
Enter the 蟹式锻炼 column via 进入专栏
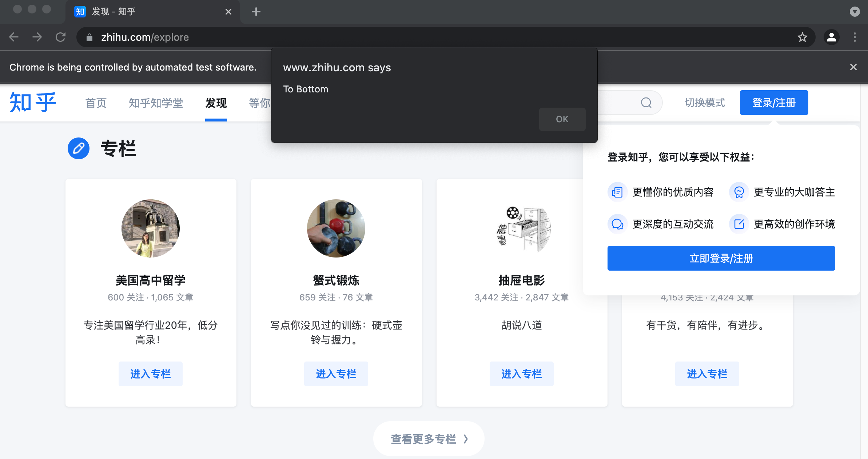(x=336, y=374)
